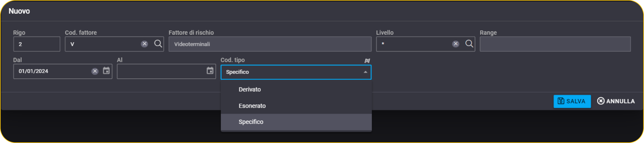Clear the Dal date value
Viewport: 644px width, 143px height.
(x=95, y=71)
